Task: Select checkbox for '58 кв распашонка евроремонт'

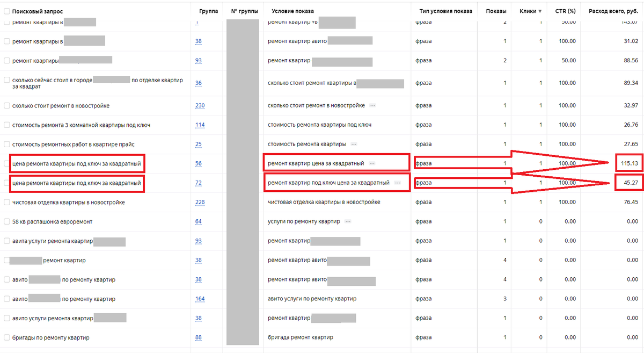Action: pyautogui.click(x=6, y=222)
